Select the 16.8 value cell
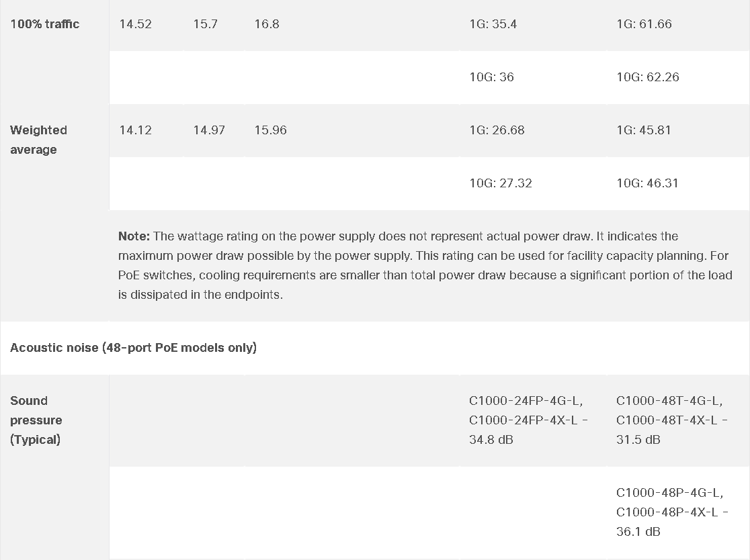The width and height of the screenshot is (750, 560). point(266,24)
